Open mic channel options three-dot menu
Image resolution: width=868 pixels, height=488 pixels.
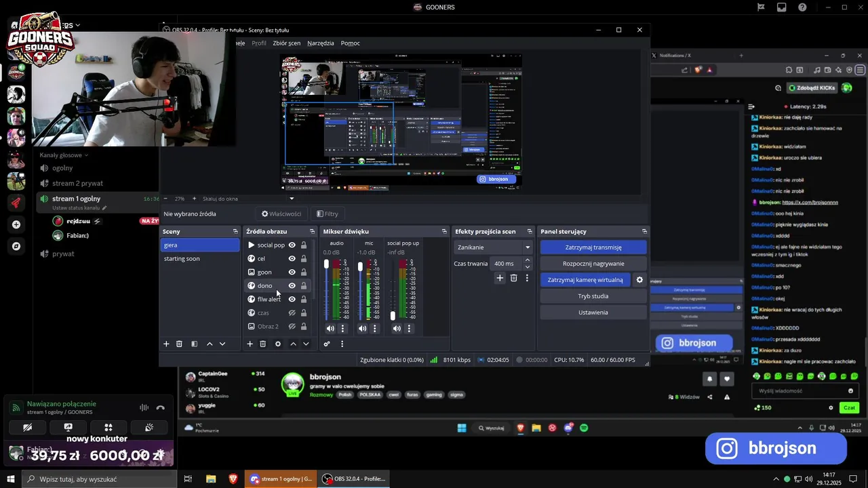pyautogui.click(x=375, y=329)
